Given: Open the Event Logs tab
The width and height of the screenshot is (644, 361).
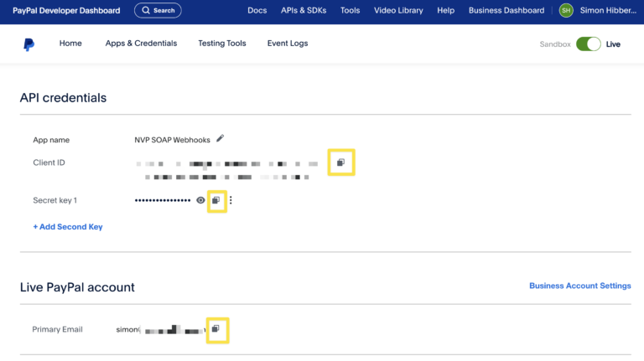Looking at the screenshot, I should (x=288, y=44).
